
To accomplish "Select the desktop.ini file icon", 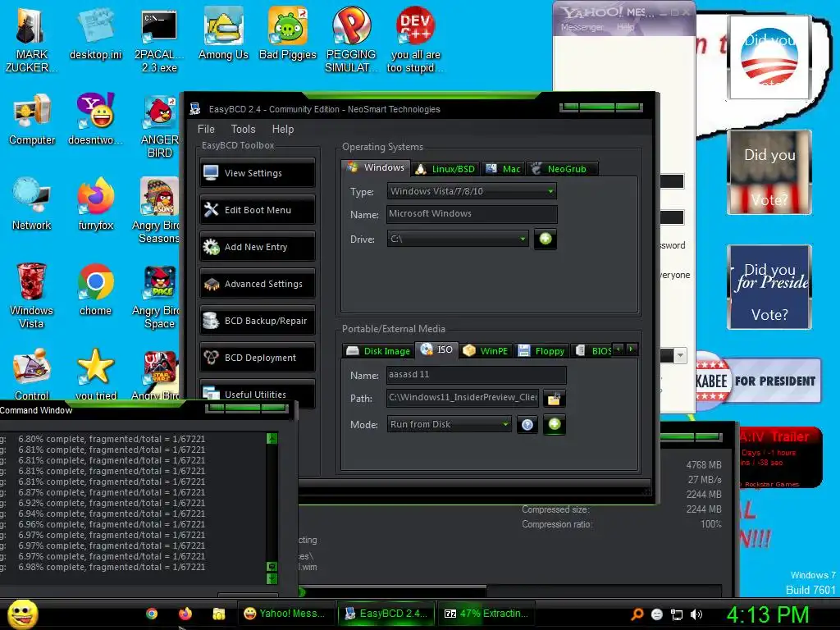I will pos(95,33).
